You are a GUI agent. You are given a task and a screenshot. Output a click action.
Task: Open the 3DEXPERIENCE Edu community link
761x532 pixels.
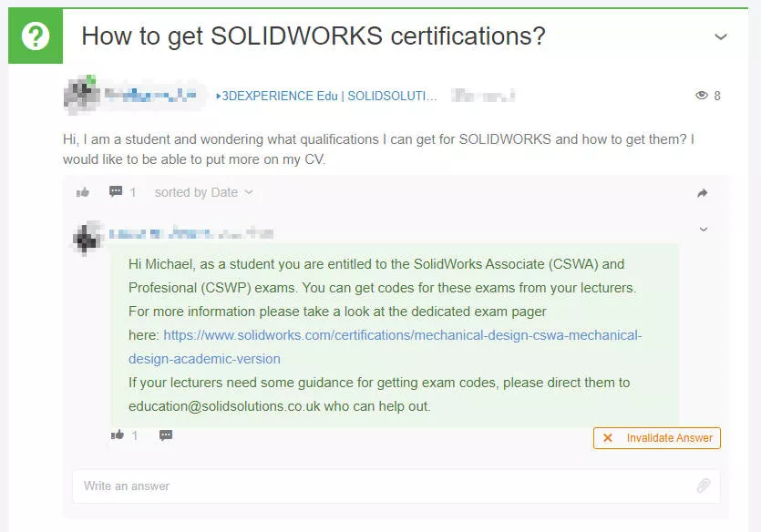[326, 96]
